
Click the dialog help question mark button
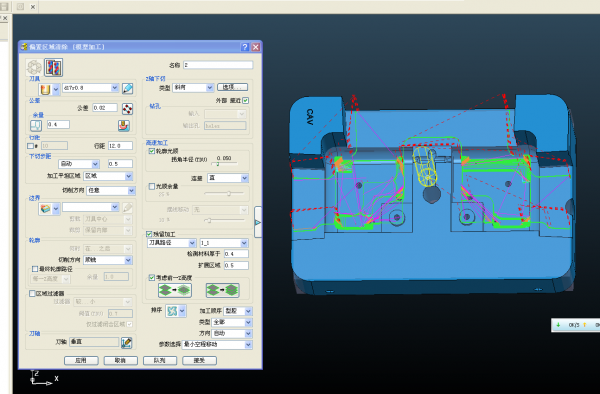point(245,47)
